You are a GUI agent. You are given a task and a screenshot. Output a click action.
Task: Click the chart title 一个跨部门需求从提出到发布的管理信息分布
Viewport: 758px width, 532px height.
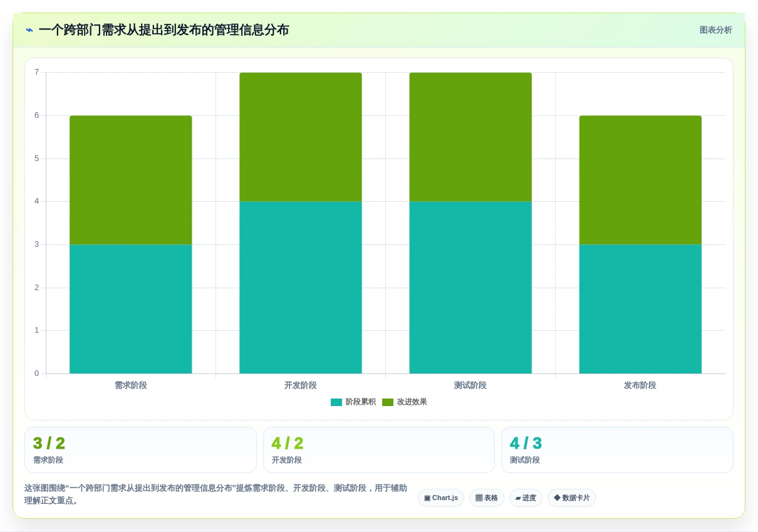[164, 30]
